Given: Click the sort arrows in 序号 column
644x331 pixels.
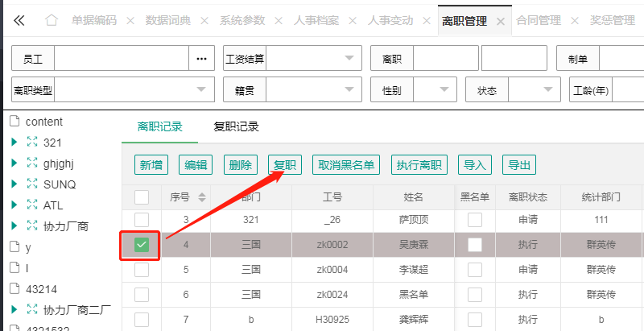Looking at the screenshot, I should (201, 197).
